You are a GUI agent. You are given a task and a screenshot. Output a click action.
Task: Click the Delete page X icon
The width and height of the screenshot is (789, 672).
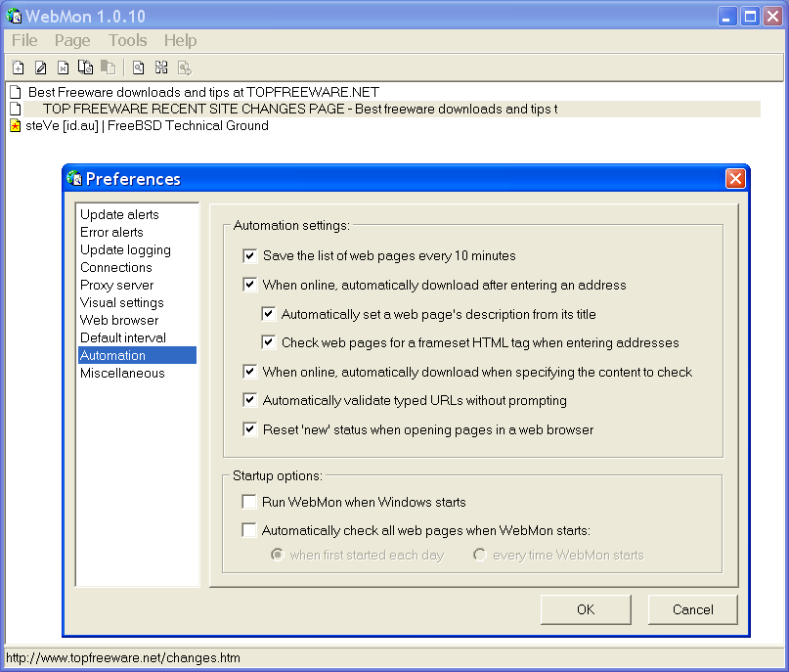tap(63, 67)
